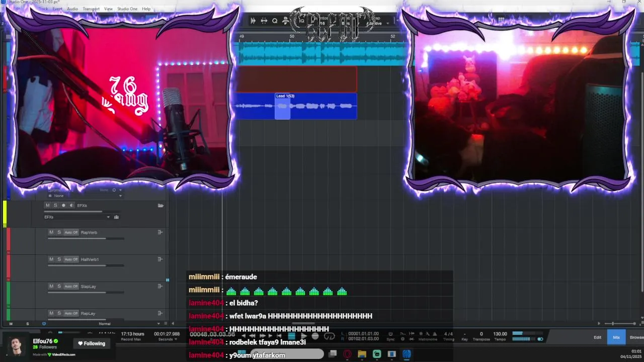Open the Seconds time format dropdown
644x362 pixels.
click(x=167, y=339)
